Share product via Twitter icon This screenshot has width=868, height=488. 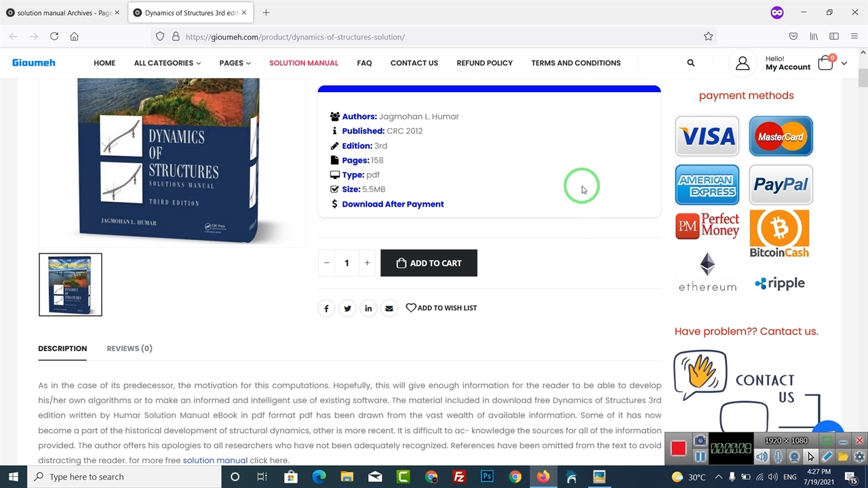(347, 308)
